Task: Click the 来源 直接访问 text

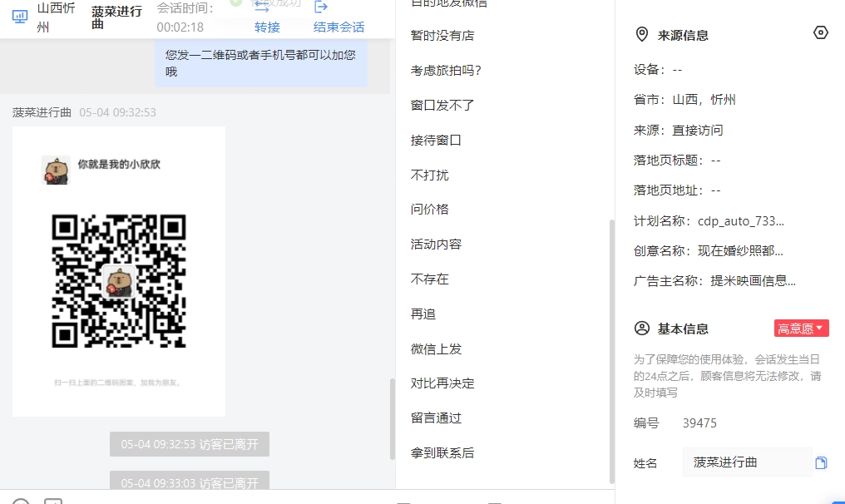Action: click(678, 130)
